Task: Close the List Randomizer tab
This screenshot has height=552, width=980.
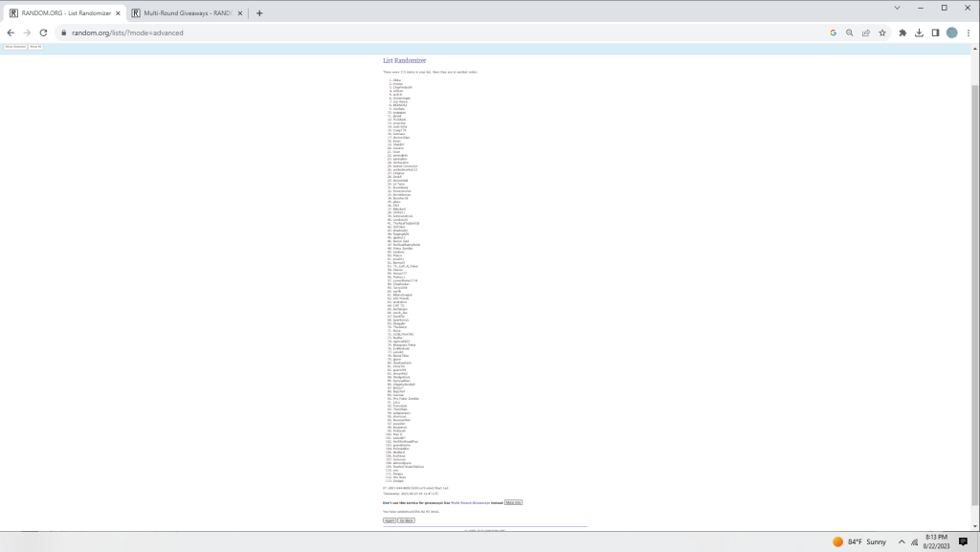Action: click(x=118, y=13)
